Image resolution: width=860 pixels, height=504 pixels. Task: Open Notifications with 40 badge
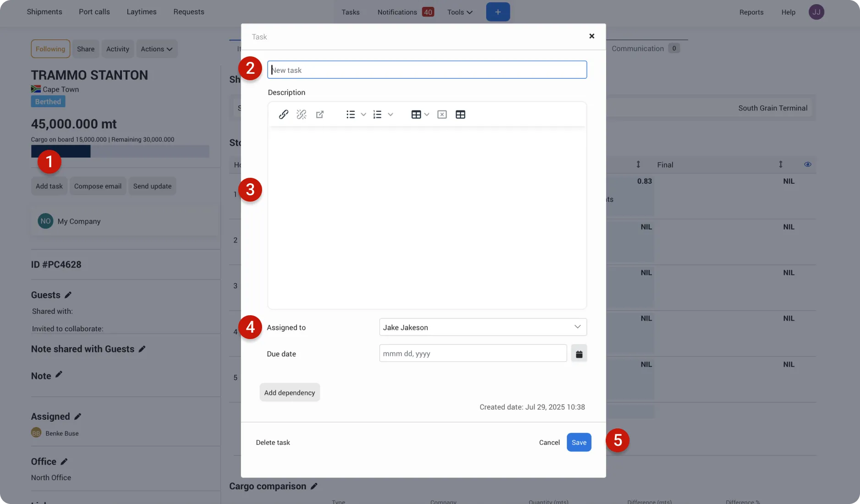405,12
